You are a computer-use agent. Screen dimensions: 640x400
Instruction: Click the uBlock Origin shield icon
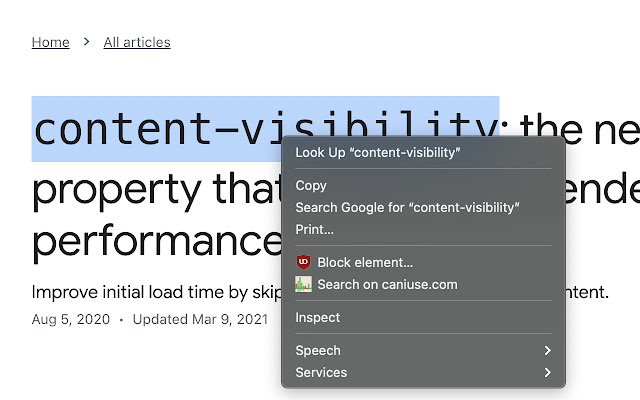coord(304,263)
